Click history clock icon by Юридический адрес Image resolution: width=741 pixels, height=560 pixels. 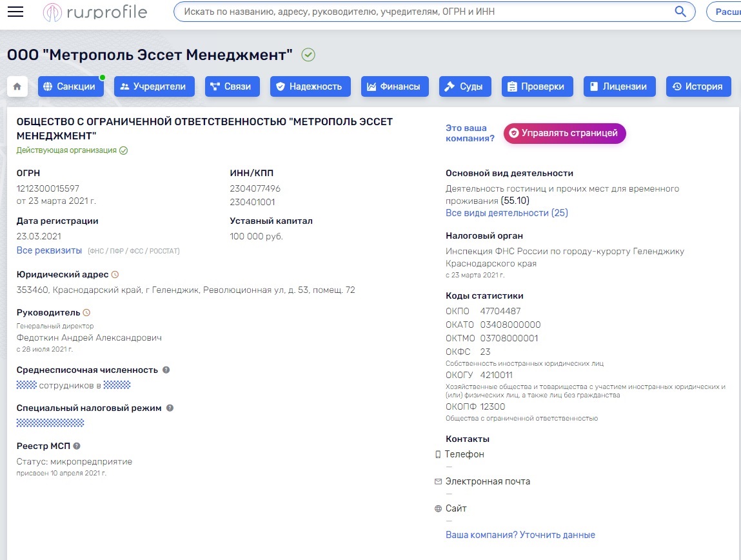click(x=115, y=275)
